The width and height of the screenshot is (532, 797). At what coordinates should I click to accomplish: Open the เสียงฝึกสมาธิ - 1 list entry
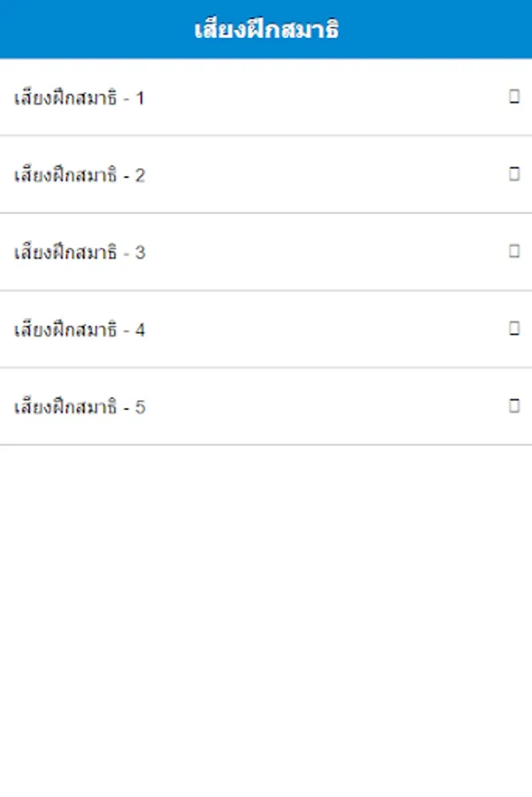coord(266,97)
